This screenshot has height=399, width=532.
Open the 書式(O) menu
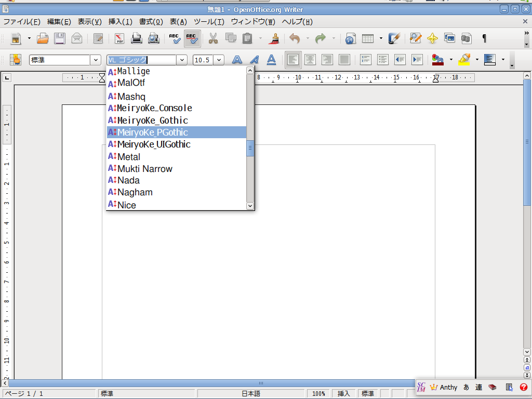(151, 22)
